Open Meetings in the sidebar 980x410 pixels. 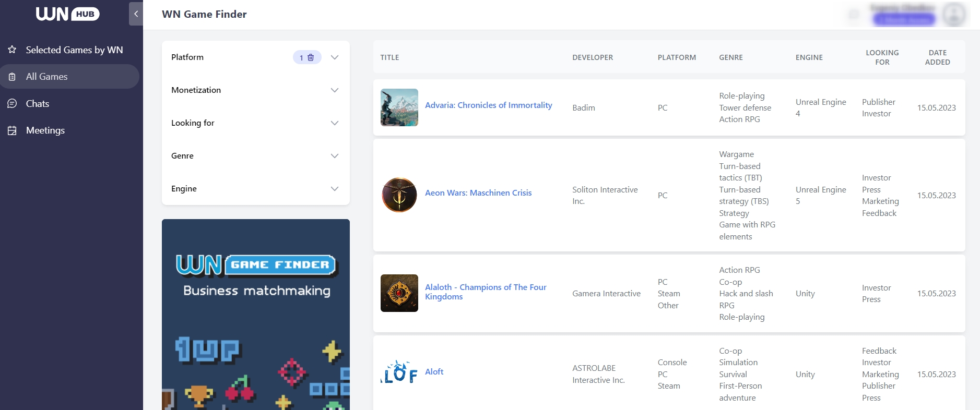click(x=45, y=130)
